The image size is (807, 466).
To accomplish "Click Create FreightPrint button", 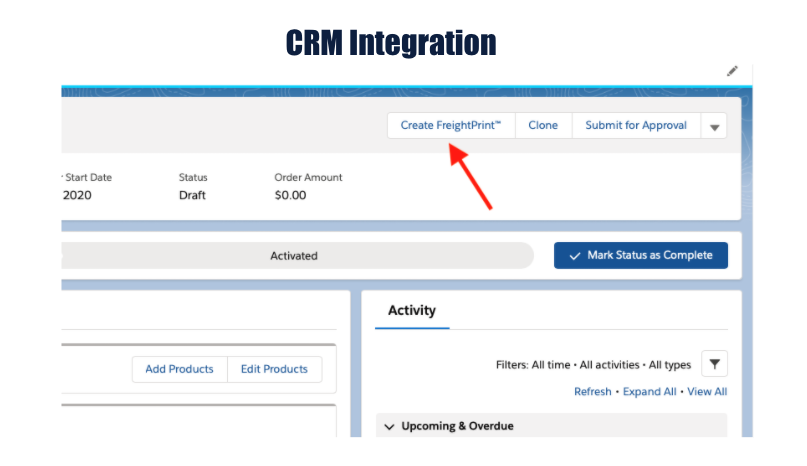I will pyautogui.click(x=451, y=125).
